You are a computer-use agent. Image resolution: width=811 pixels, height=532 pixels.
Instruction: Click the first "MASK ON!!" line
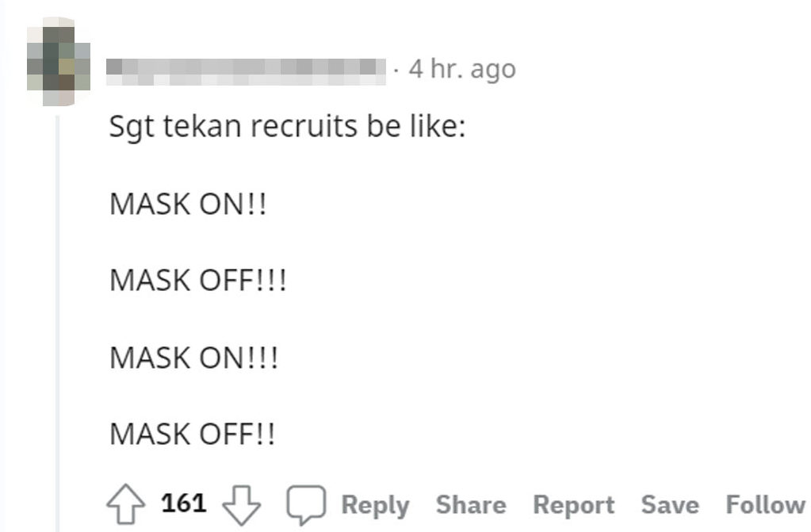189,205
